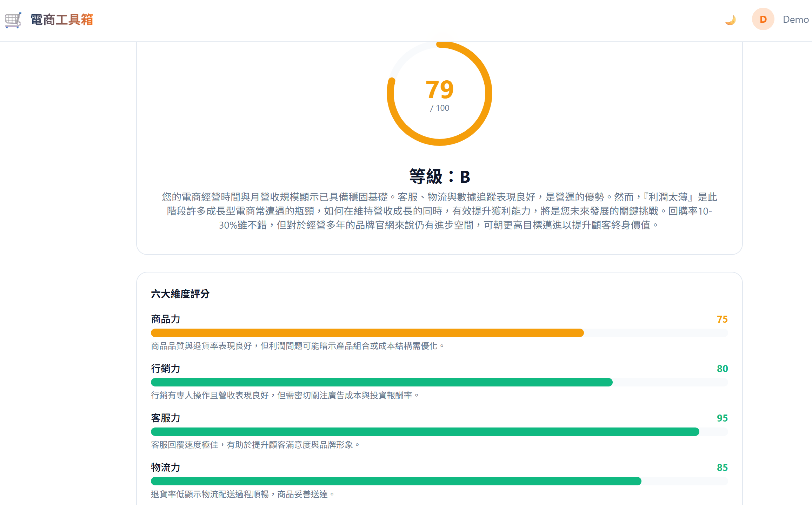Select the /100 label under the score
Screen dimensions: 812x505
click(440, 108)
